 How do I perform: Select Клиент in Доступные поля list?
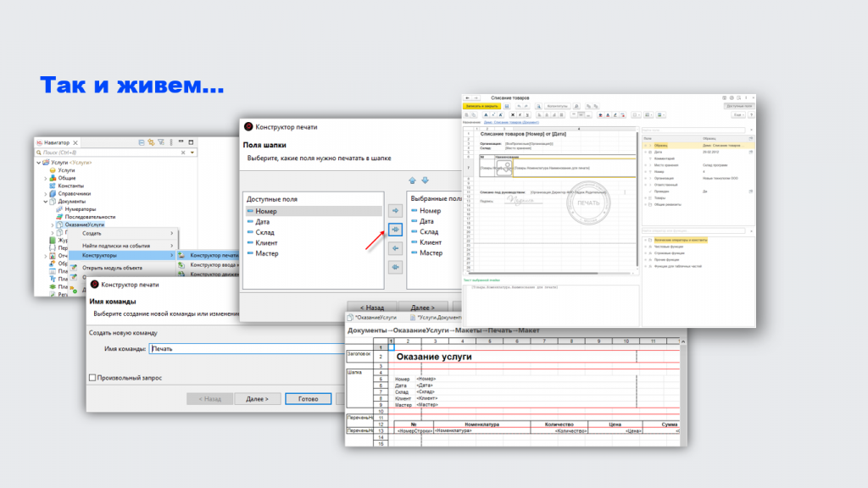(x=314, y=243)
